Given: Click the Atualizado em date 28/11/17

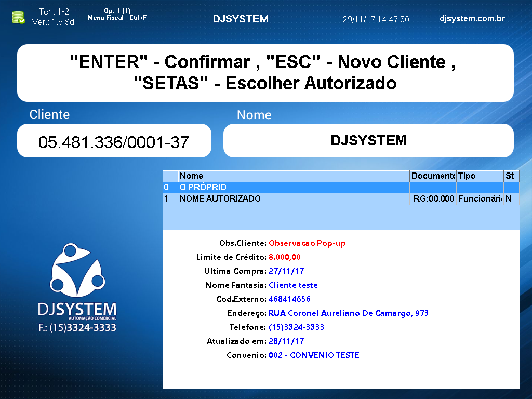Looking at the screenshot, I should (x=286, y=341).
